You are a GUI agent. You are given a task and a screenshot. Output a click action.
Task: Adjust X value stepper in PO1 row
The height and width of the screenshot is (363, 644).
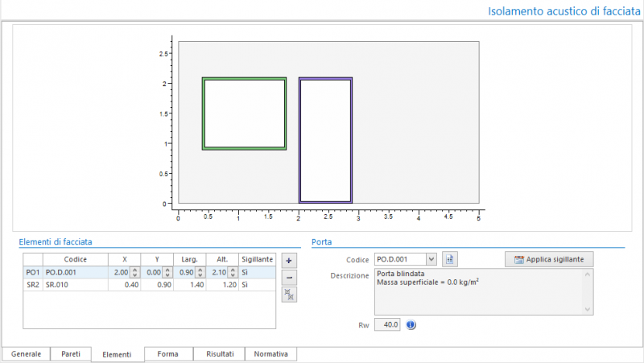point(134,272)
